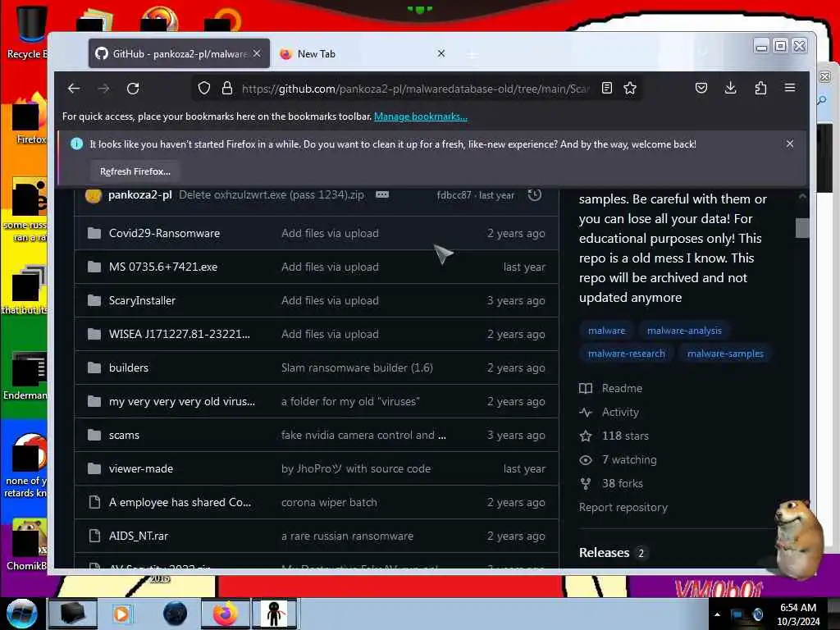
Task: Open the scams folder
Action: tap(124, 435)
